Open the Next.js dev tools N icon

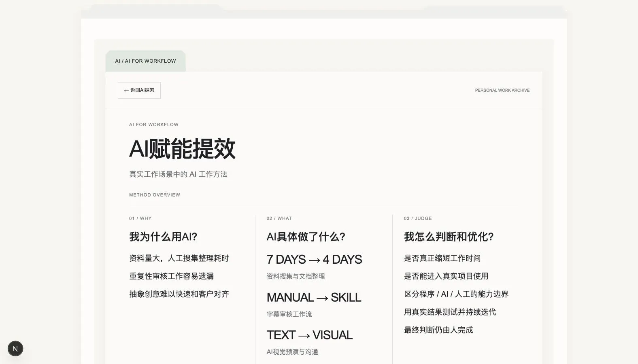click(15, 349)
